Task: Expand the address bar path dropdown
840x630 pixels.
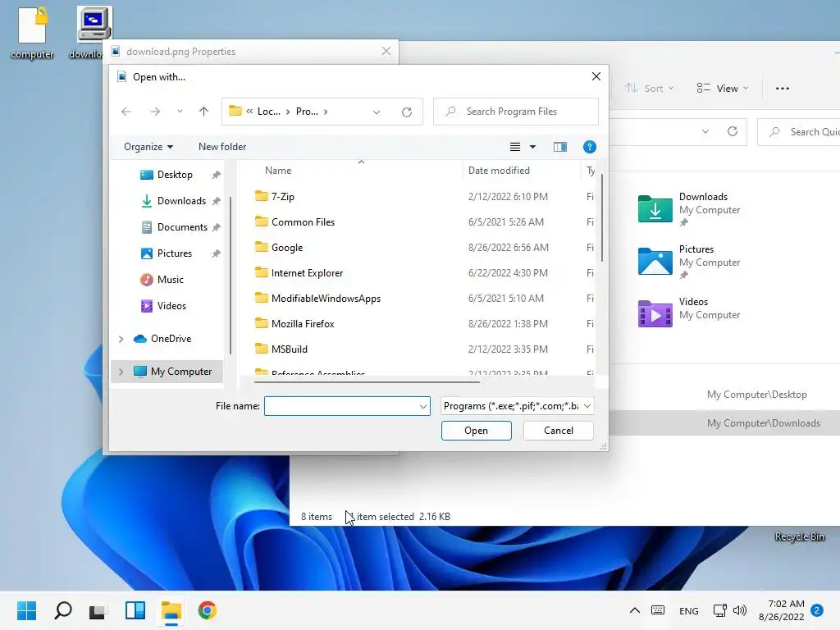Action: (x=376, y=112)
